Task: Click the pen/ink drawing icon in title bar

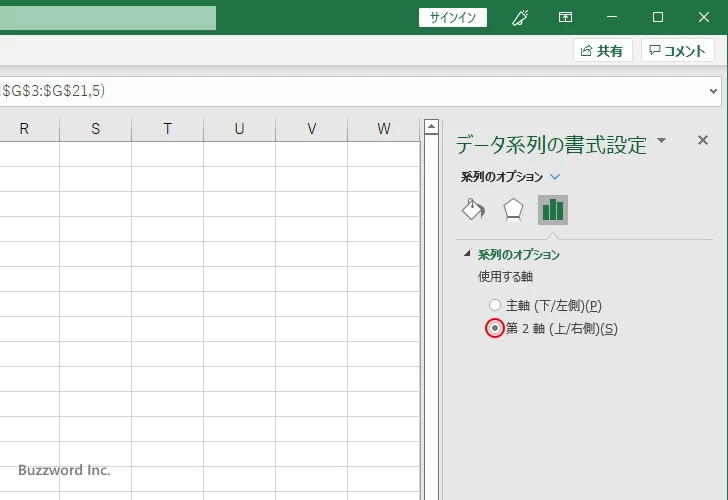Action: pyautogui.click(x=520, y=18)
